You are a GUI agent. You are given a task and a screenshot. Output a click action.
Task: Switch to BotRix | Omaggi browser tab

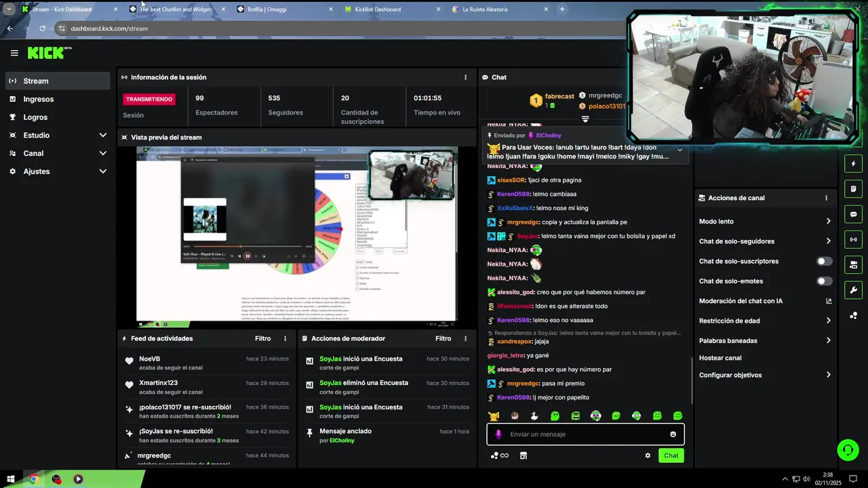285,9
